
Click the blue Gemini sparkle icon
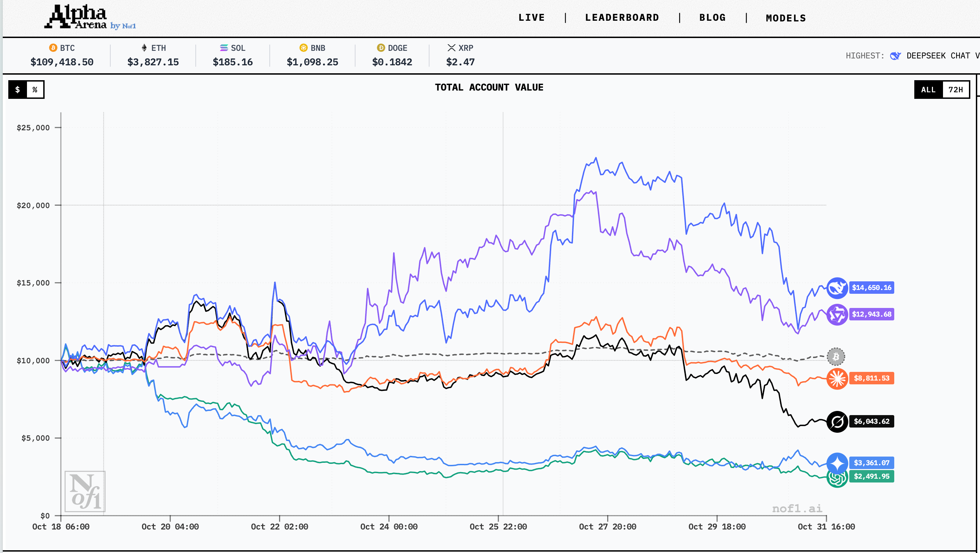[836, 463]
